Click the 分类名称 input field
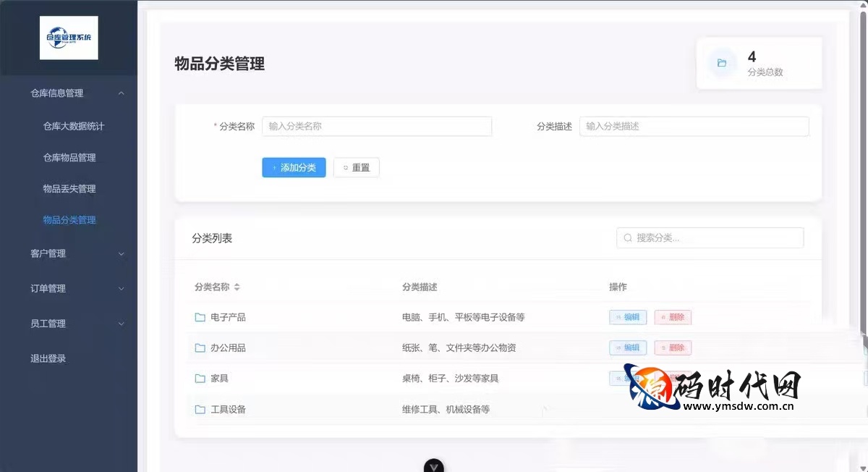 (376, 126)
